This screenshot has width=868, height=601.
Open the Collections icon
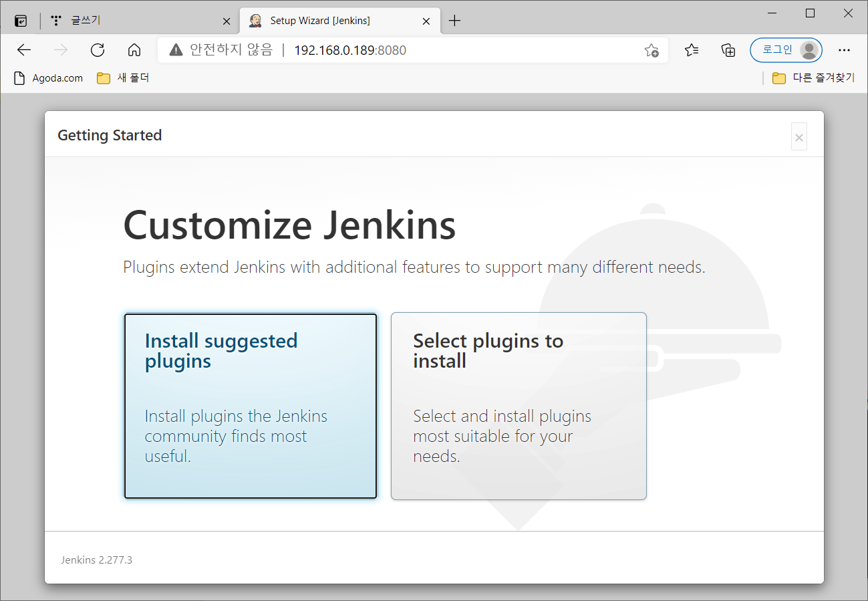click(728, 50)
